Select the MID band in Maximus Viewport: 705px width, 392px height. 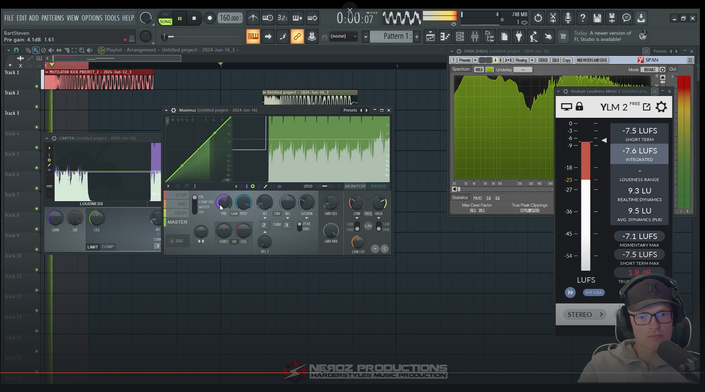coord(176,204)
